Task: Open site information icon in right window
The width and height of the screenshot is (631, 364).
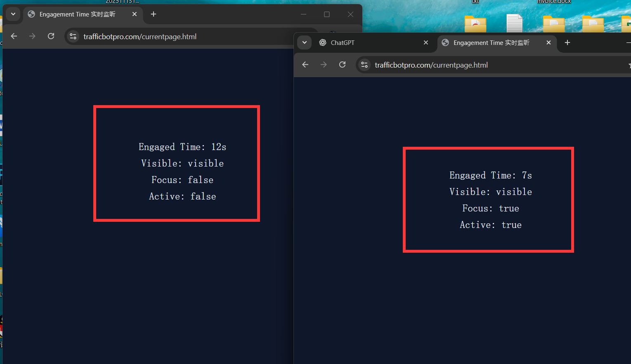Action: tap(364, 65)
